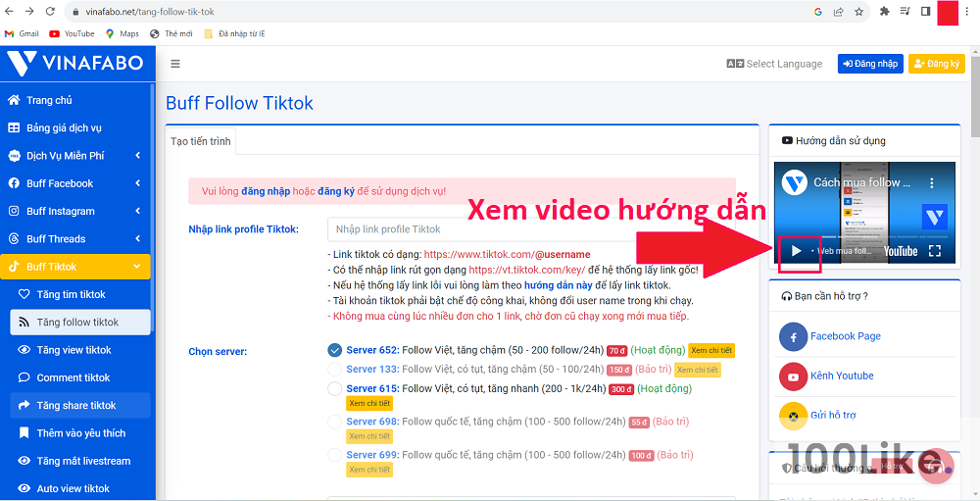
Task: Open the hướng dẫn này link
Action: point(559,285)
